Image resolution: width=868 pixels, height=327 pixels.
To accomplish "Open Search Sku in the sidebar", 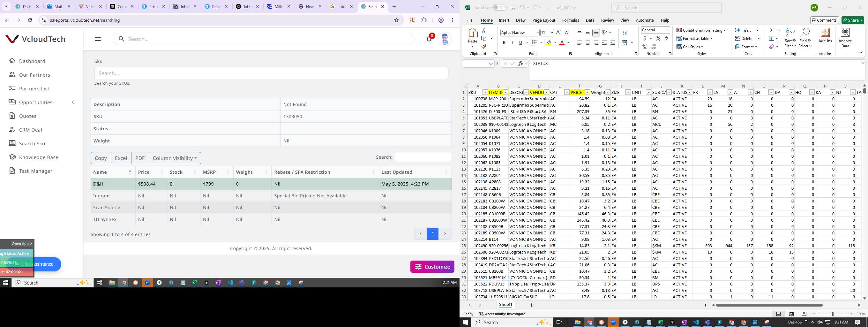I will 32,143.
